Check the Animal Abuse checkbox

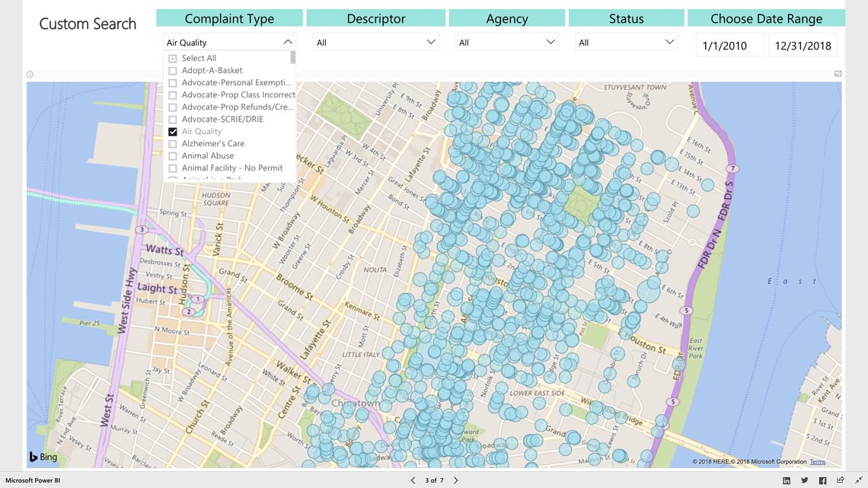click(x=173, y=156)
